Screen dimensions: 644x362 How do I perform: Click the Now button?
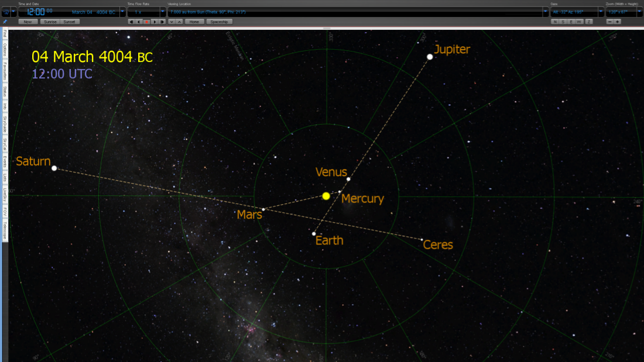click(x=28, y=22)
